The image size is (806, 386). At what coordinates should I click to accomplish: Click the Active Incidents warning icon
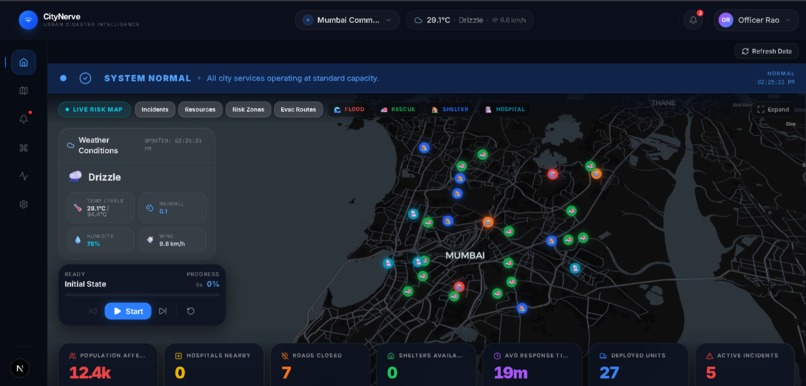pyautogui.click(x=709, y=356)
